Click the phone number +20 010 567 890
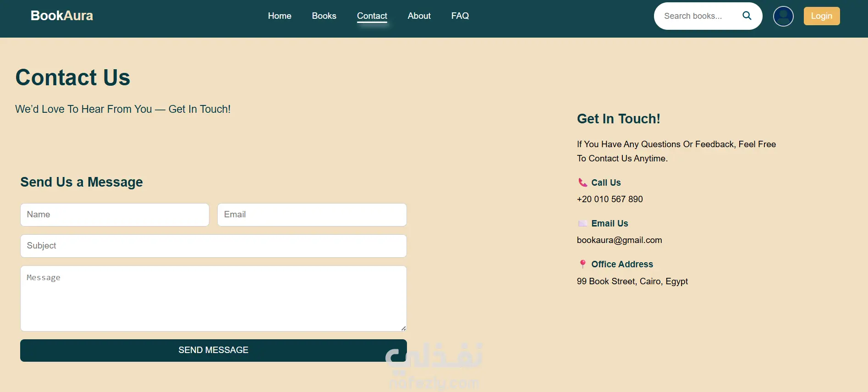Screen dimensions: 868x392 pos(610,199)
